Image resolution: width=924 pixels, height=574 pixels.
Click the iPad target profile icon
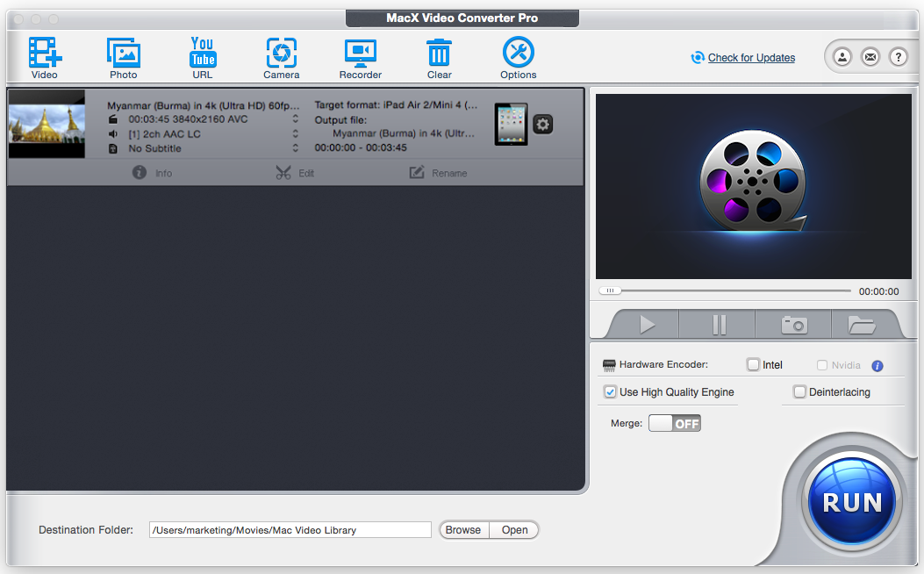coord(511,125)
